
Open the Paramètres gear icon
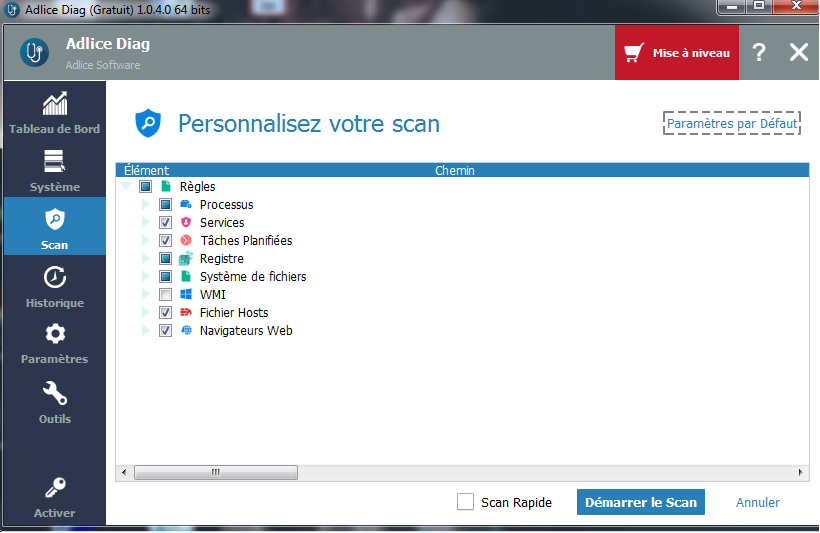(55, 334)
